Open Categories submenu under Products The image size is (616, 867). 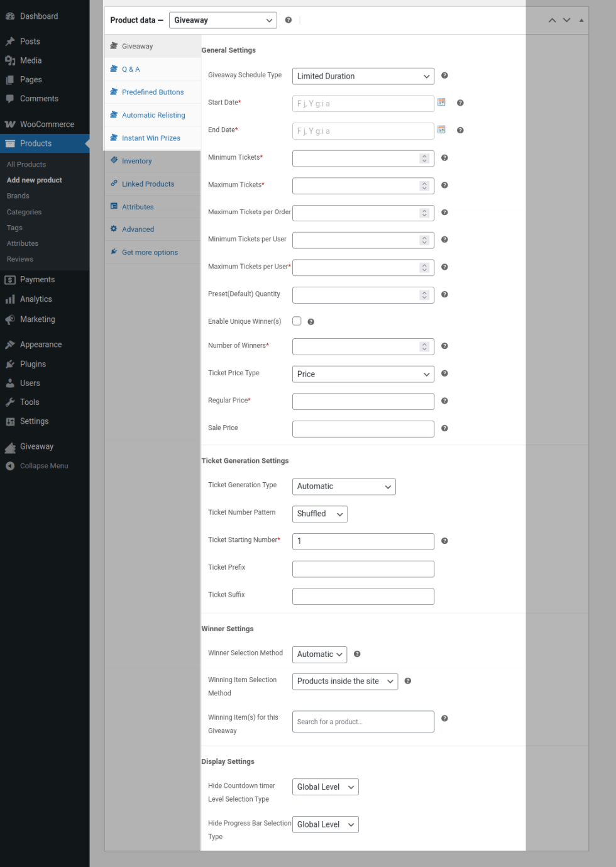tap(24, 213)
